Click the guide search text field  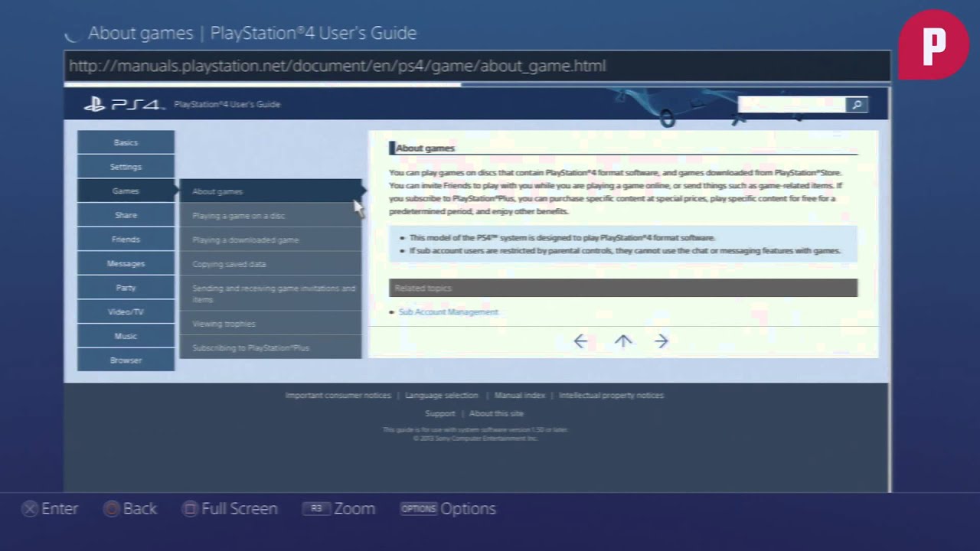792,105
